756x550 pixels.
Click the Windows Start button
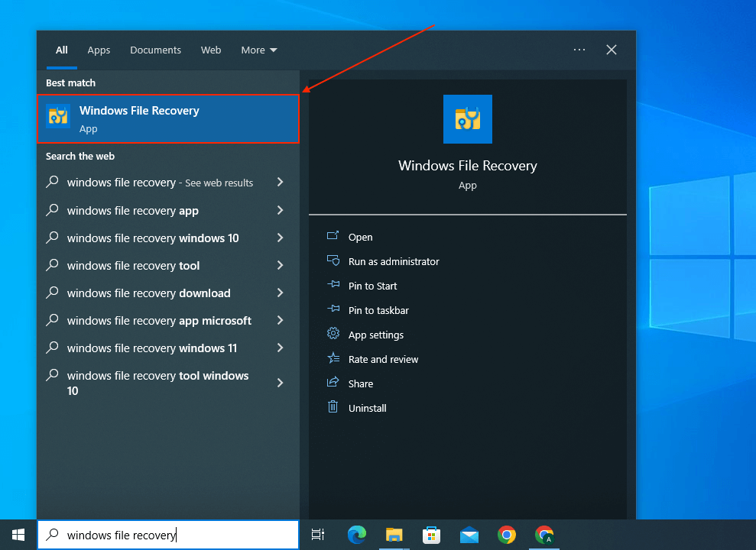(x=18, y=535)
